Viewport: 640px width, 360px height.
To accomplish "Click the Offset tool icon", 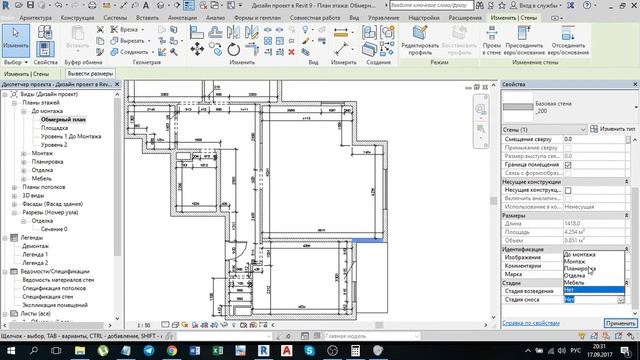I will pyautogui.click(x=215, y=33).
